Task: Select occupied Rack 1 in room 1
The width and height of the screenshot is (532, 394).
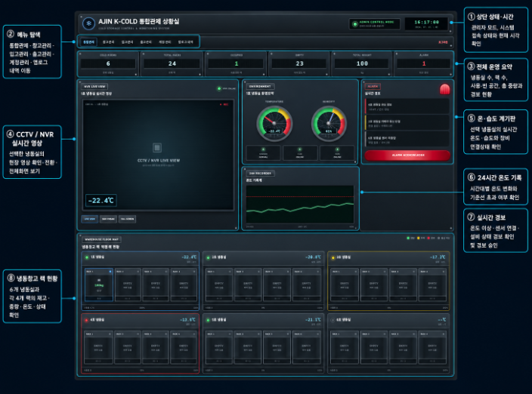Action: click(99, 285)
